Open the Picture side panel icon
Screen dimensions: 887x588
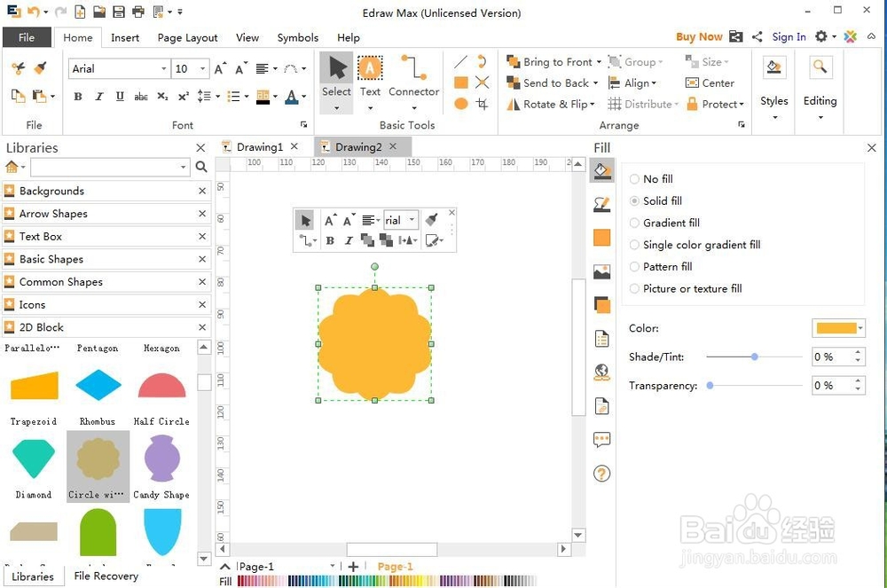click(x=602, y=272)
